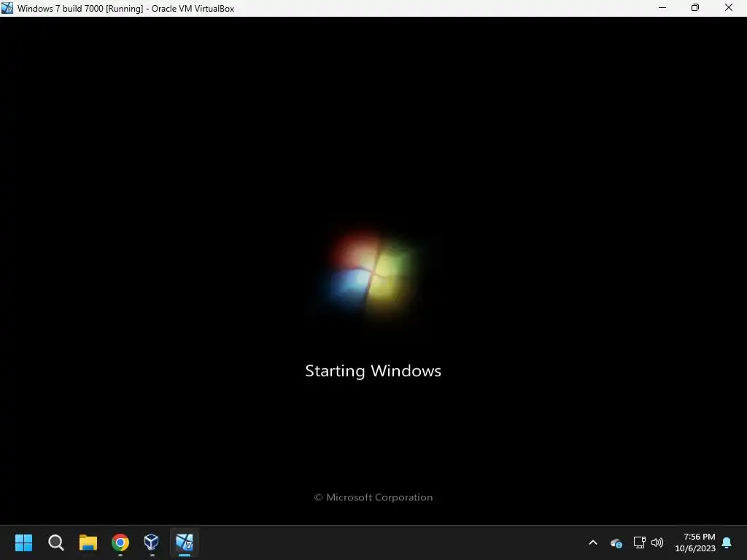Viewport: 747px width, 560px height.
Task: Launch Google Chrome from taskbar
Action: click(x=120, y=542)
